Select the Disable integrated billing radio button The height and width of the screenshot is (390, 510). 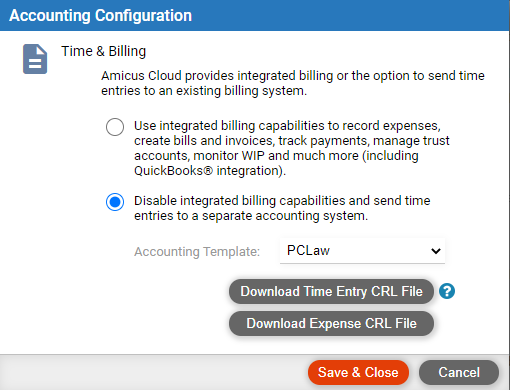point(115,202)
